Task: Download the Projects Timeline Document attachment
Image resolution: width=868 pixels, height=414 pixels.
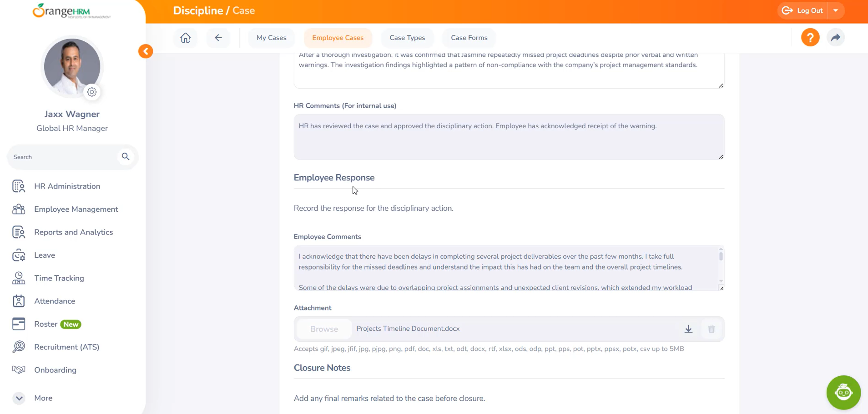Action: (688, 329)
